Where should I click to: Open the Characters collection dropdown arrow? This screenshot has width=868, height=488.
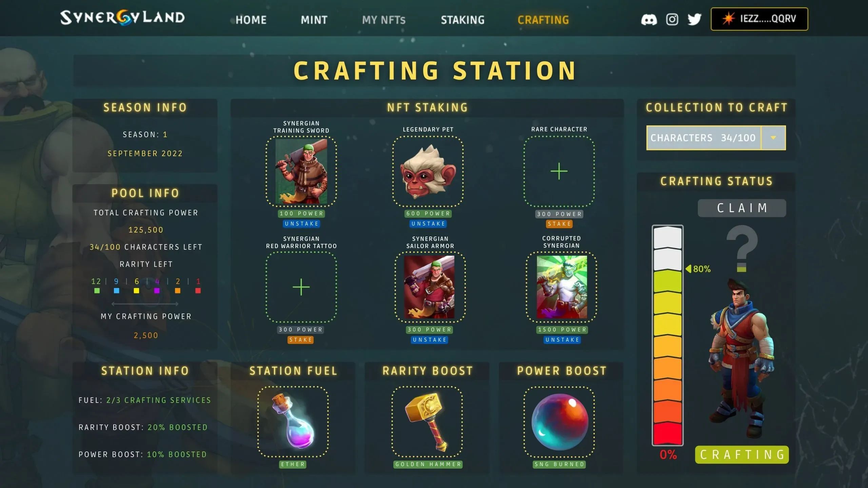[x=773, y=138]
